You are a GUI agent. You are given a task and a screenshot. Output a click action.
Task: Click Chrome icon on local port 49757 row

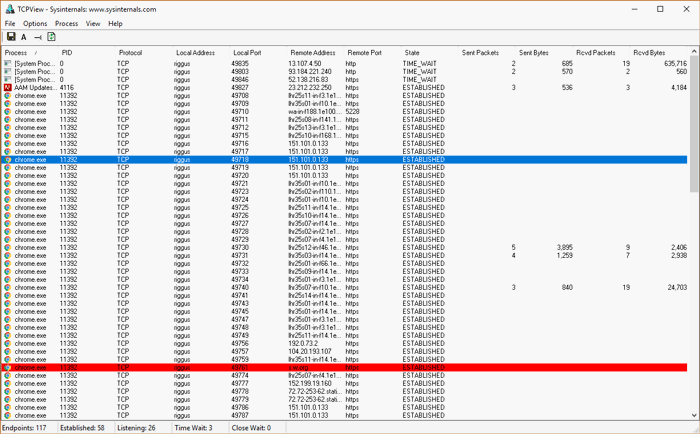tap(8, 351)
